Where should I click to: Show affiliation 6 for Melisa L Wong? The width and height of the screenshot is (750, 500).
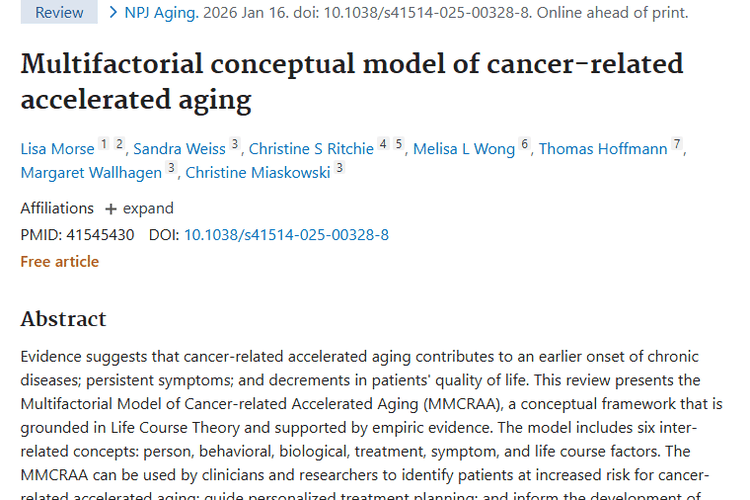524,145
